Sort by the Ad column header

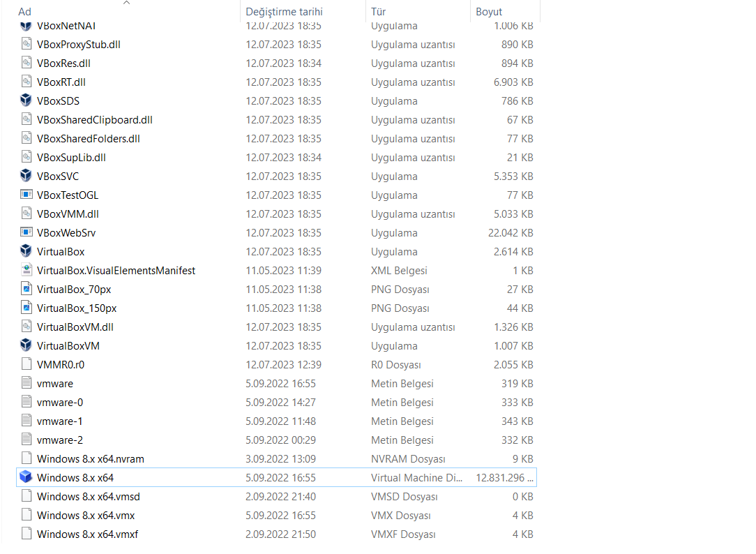tap(24, 12)
